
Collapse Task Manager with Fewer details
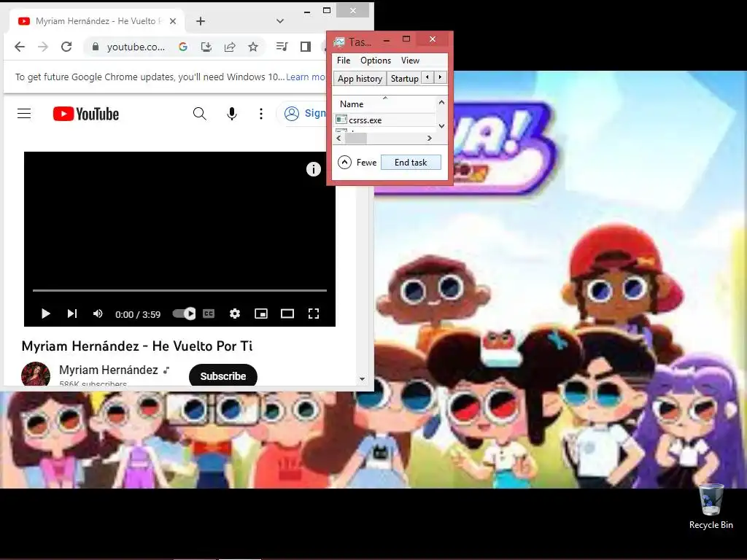pos(357,163)
